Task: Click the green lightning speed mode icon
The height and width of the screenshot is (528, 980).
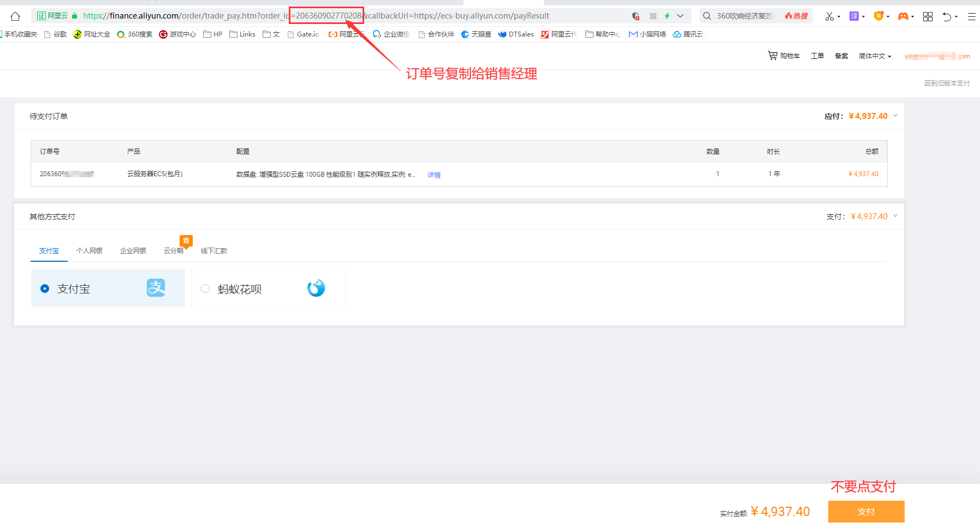Action: pos(667,16)
